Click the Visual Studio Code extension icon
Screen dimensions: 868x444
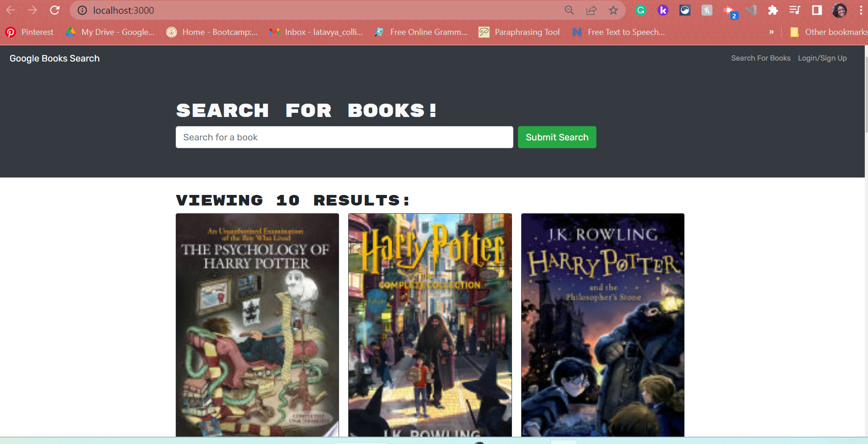[x=751, y=10]
